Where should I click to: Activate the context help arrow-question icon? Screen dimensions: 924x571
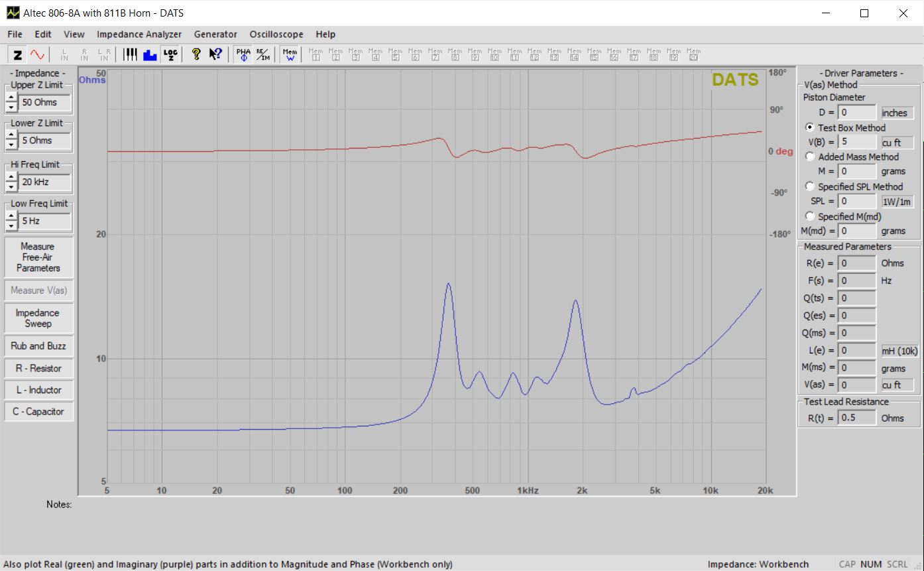[215, 54]
